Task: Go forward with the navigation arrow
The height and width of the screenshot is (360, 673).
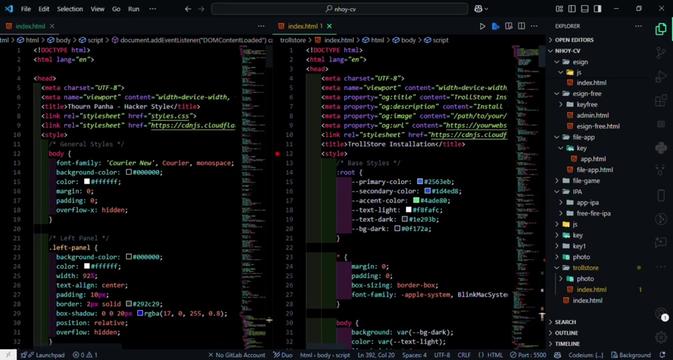Action: (201, 9)
